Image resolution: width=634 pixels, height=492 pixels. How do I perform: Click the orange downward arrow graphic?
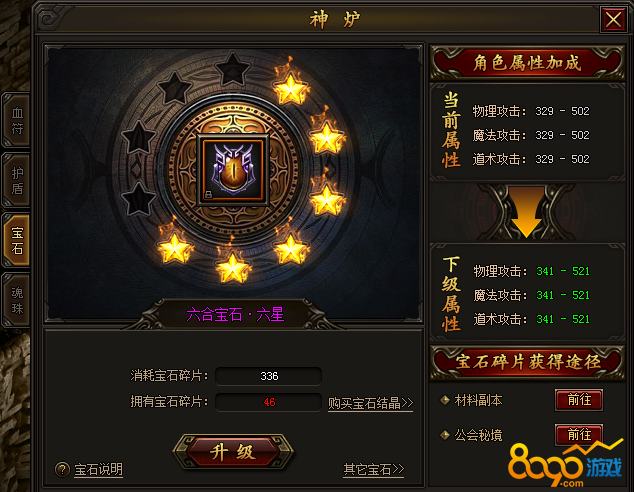[526, 211]
